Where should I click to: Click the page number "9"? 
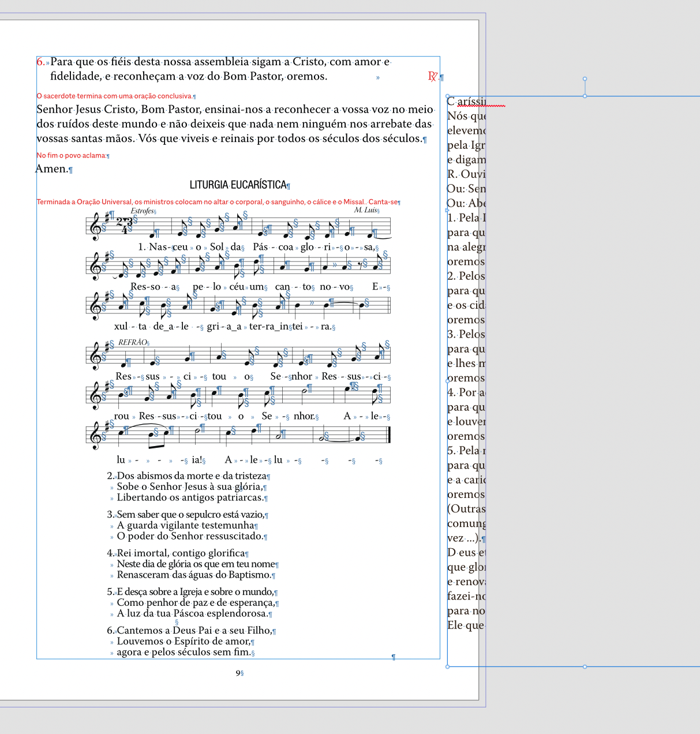click(x=238, y=673)
